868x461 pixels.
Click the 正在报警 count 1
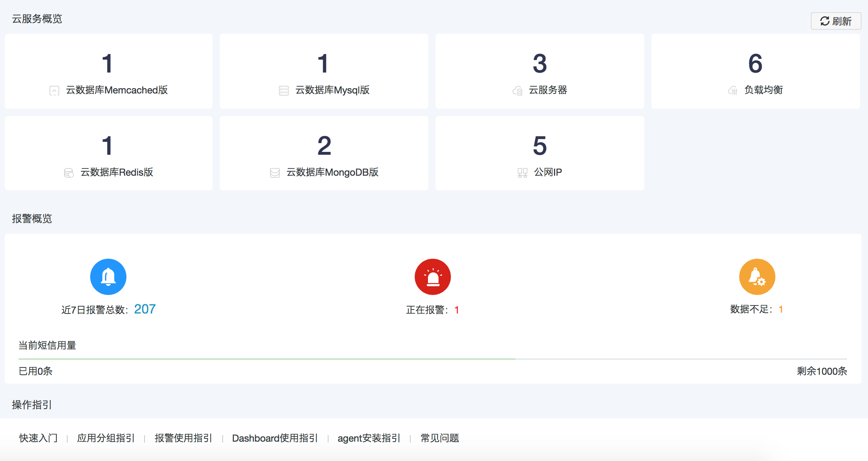[x=457, y=310]
